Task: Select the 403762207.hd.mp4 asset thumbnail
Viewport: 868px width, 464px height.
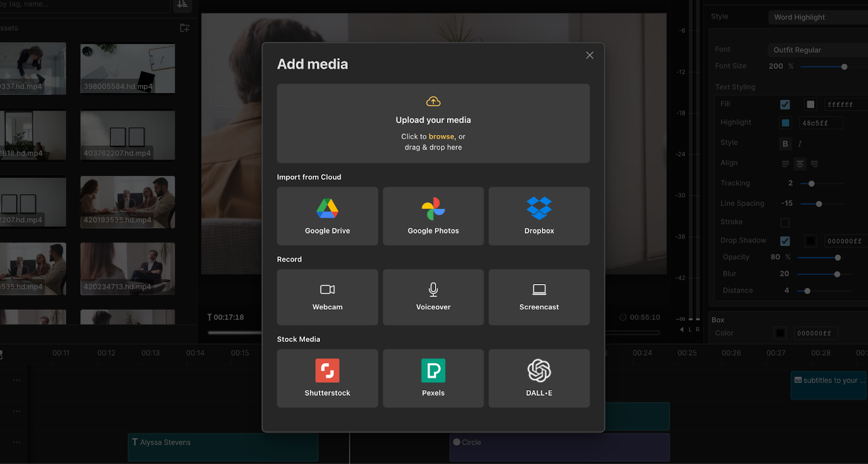Action: (127, 136)
